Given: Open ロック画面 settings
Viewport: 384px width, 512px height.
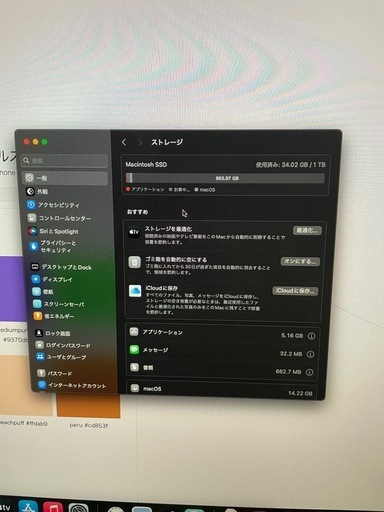Looking at the screenshot, I should coord(52,333).
